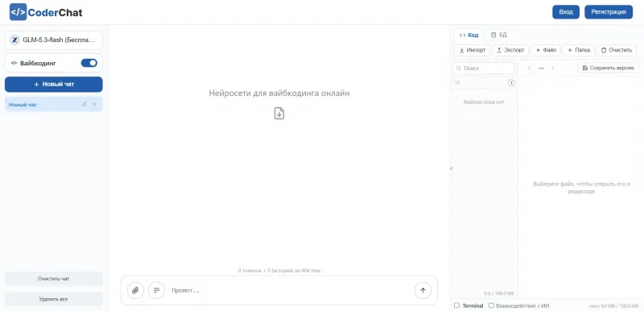Open the file panel info icon
The width and height of the screenshot is (644, 311).
[511, 83]
